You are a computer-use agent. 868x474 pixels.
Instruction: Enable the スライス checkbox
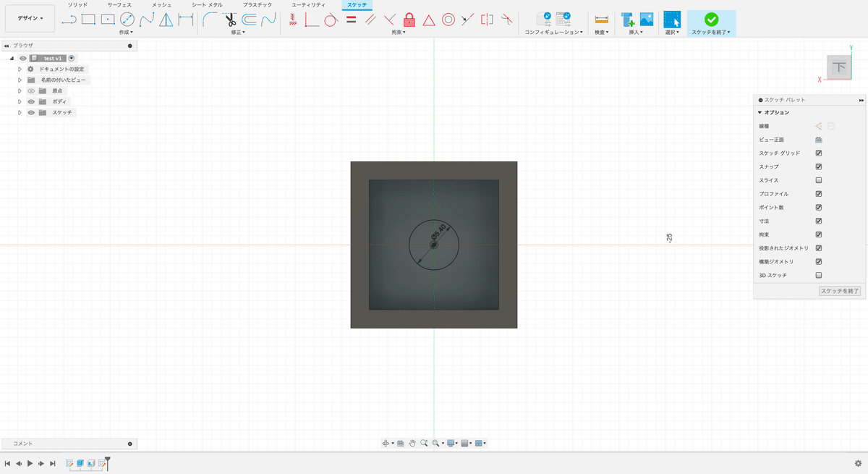coord(819,180)
